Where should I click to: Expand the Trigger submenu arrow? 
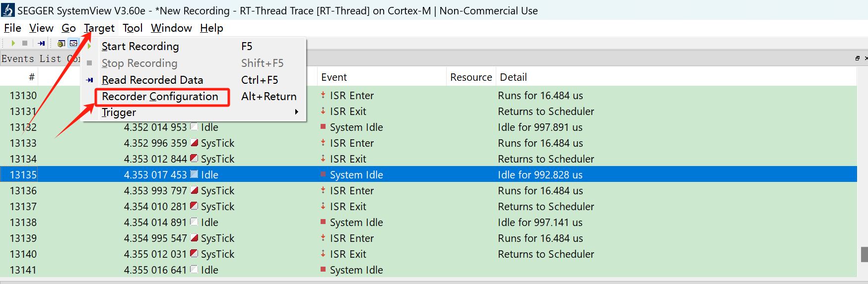(296, 112)
